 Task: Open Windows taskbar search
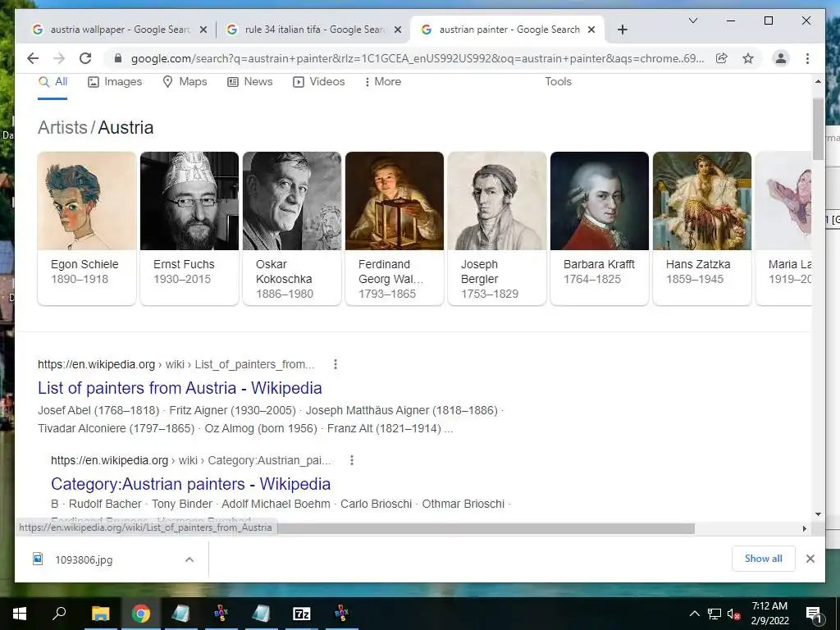tap(59, 614)
